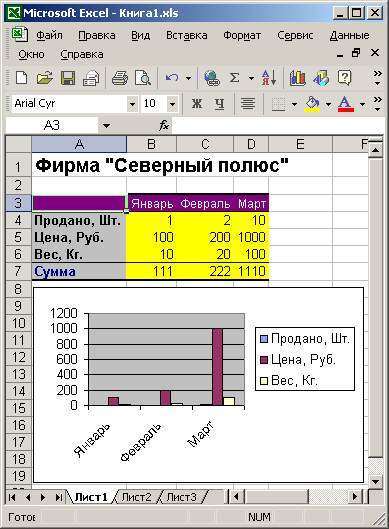The height and width of the screenshot is (529, 389).
Task: Click the Print icon
Action: click(119, 78)
